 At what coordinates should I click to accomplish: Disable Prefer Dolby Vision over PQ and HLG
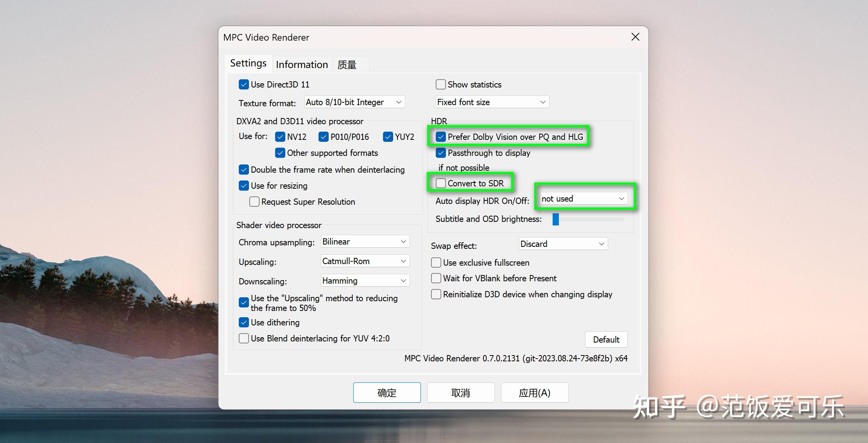pyautogui.click(x=441, y=137)
